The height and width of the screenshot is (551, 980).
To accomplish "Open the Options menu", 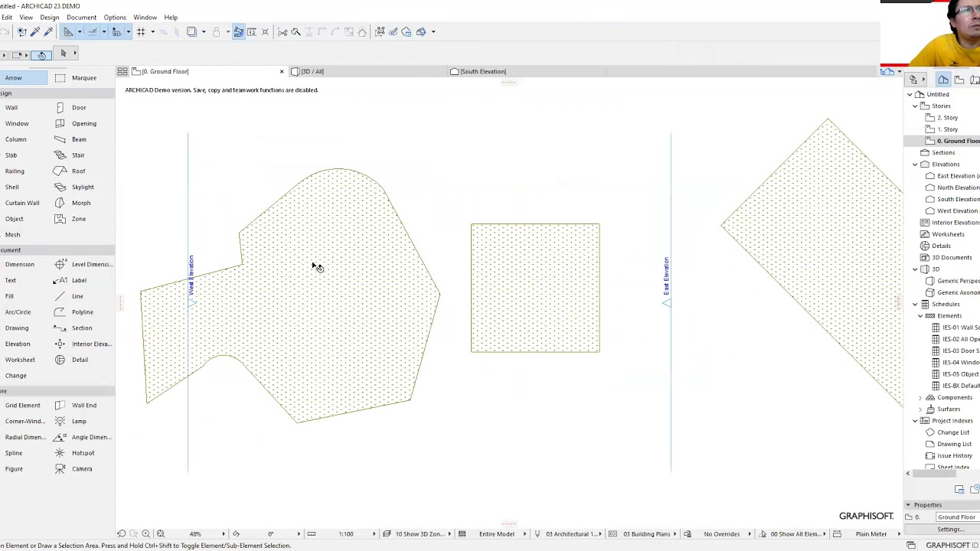I will coord(115,18).
